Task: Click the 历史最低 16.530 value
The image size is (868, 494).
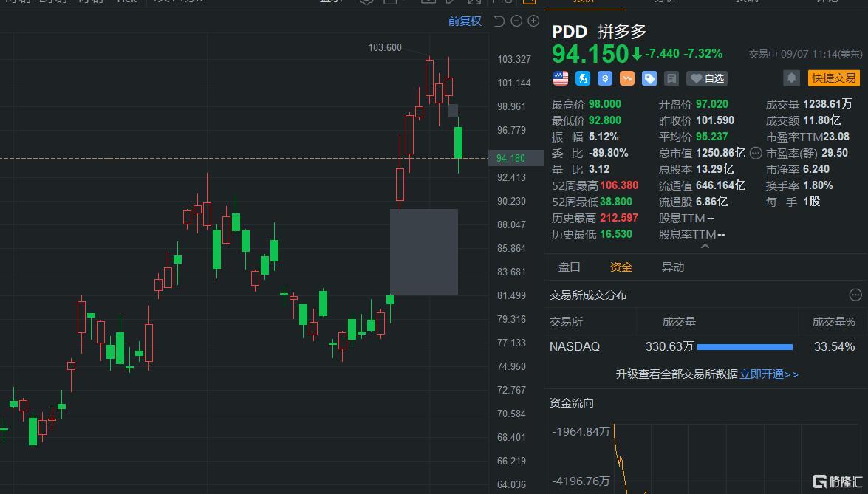Action: click(616, 234)
